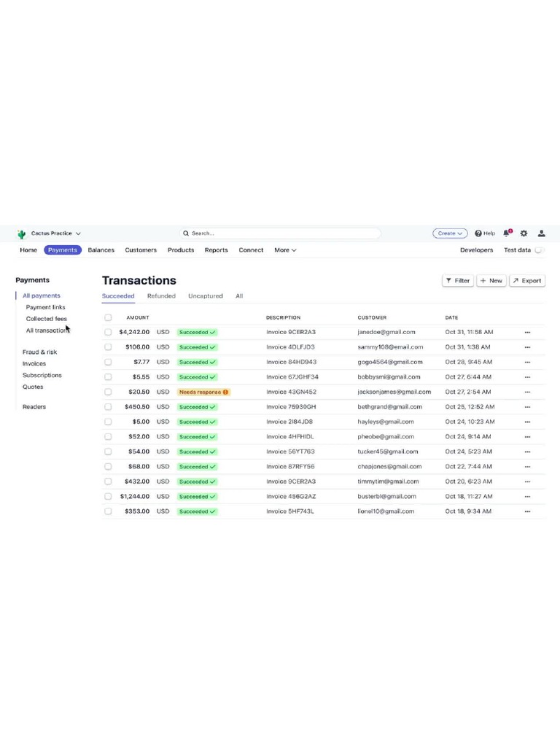
Task: Open the notifications bell icon
Action: pyautogui.click(x=507, y=233)
